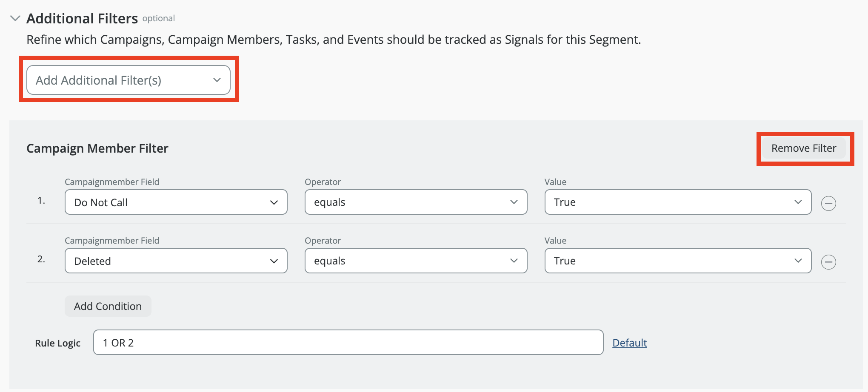Click the Remove Filter button

click(x=803, y=148)
